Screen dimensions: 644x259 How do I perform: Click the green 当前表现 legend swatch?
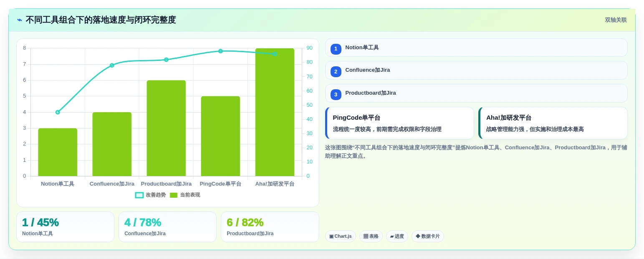[174, 195]
